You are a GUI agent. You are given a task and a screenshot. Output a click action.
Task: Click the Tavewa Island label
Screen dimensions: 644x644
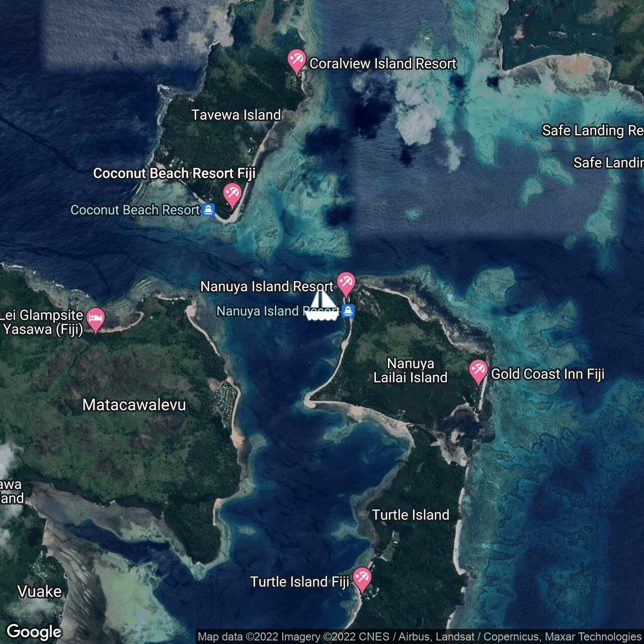point(236,115)
